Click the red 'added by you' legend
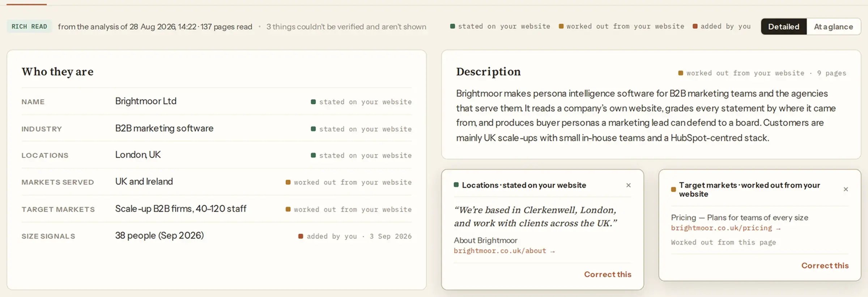Image resolution: width=868 pixels, height=297 pixels. [722, 26]
